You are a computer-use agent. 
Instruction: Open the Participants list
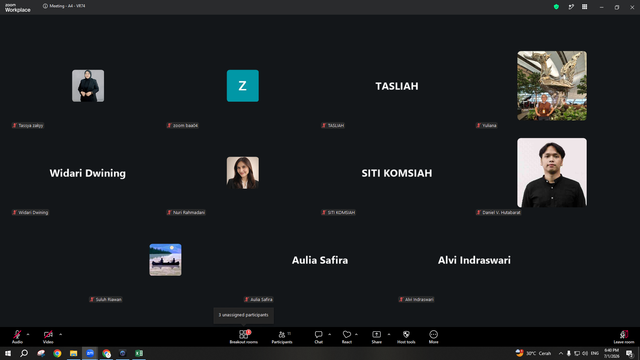pos(282,337)
